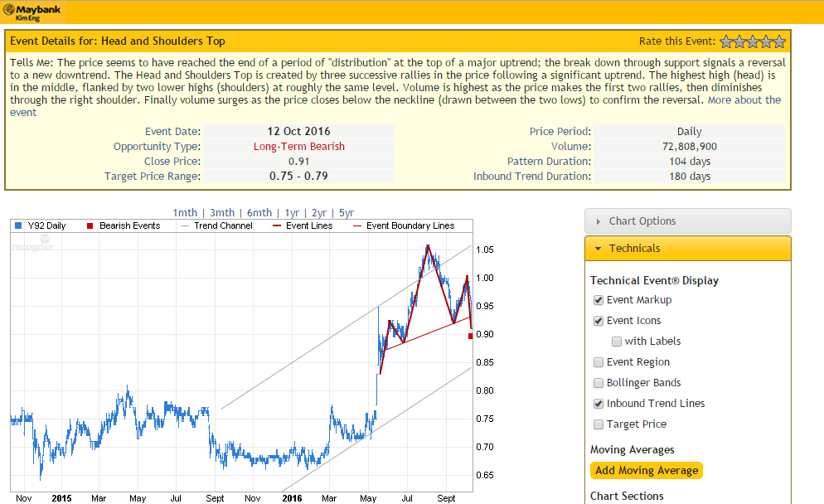The width and height of the screenshot is (824, 504).
Task: Click the 12 Oct 2016 event date
Action: [x=299, y=131]
